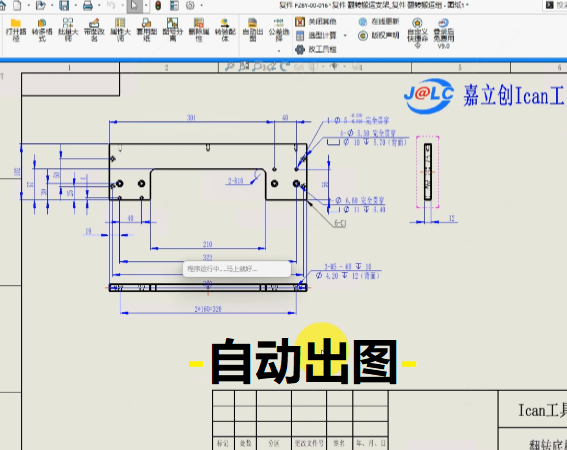The height and width of the screenshot is (450, 567).
Task: Expand the dropdown next to New document
Action: (28, 5)
